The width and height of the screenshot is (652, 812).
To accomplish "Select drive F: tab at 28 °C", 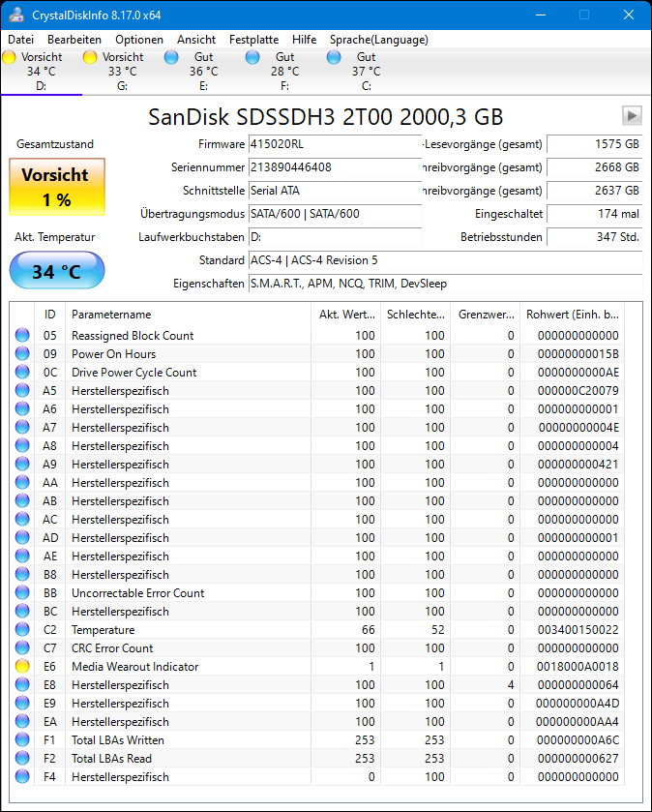I will pyautogui.click(x=284, y=72).
